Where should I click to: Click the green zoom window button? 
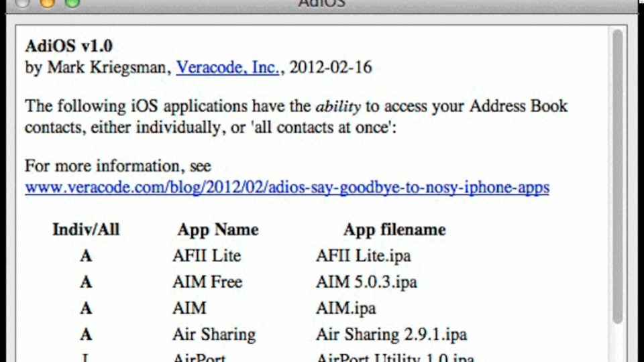click(x=72, y=3)
